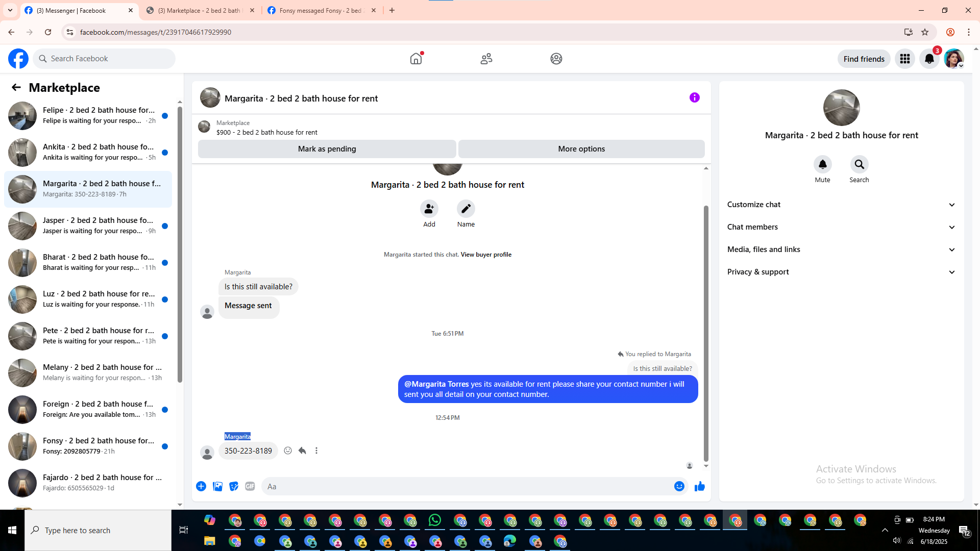React to the 350-223-8189 message
Image resolution: width=980 pixels, height=551 pixels.
click(x=288, y=450)
